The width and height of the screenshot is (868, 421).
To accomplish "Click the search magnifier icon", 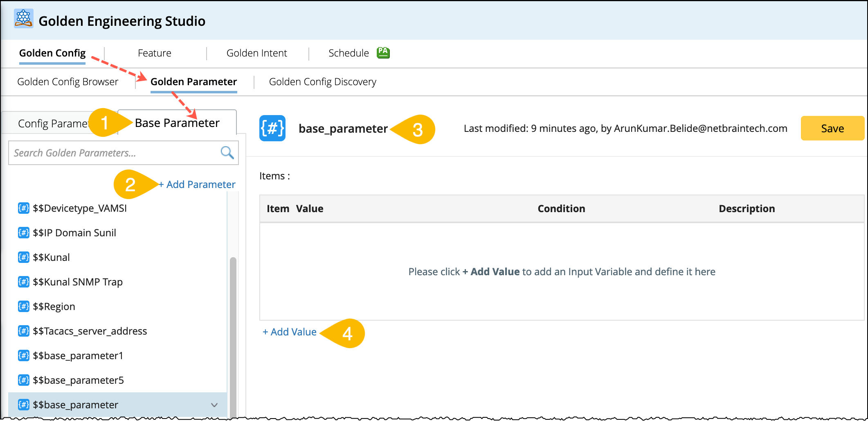I will [x=227, y=153].
